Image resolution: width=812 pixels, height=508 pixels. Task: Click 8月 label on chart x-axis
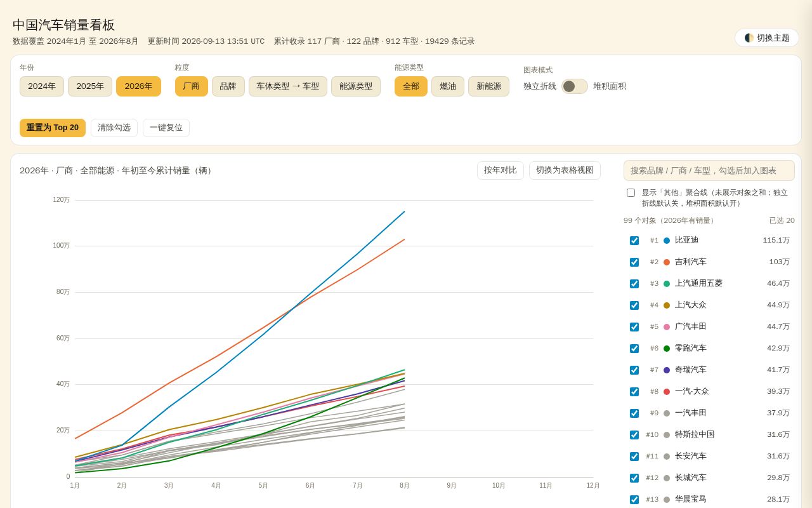[x=405, y=486]
